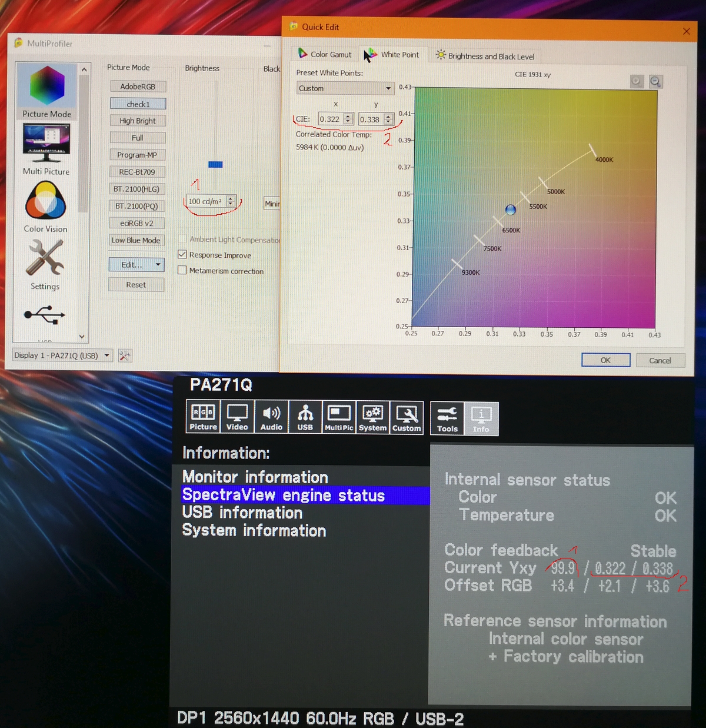Click OK in Quick Edit dialog
The height and width of the screenshot is (728, 706).
coord(605,360)
